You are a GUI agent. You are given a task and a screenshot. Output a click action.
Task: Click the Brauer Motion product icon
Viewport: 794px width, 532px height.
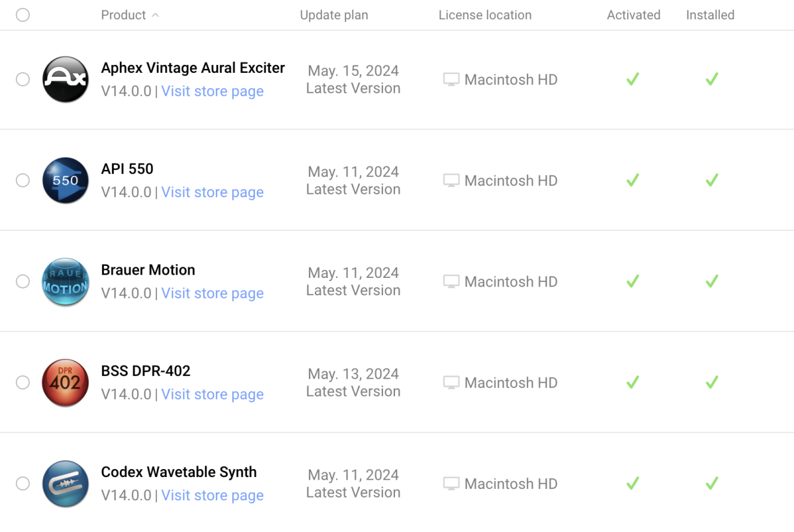pos(66,282)
